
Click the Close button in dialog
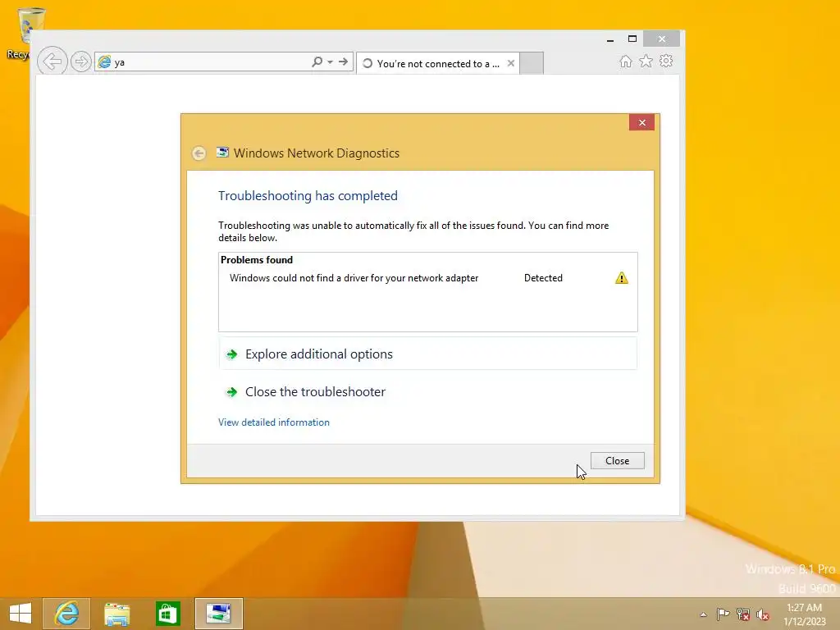[617, 461]
